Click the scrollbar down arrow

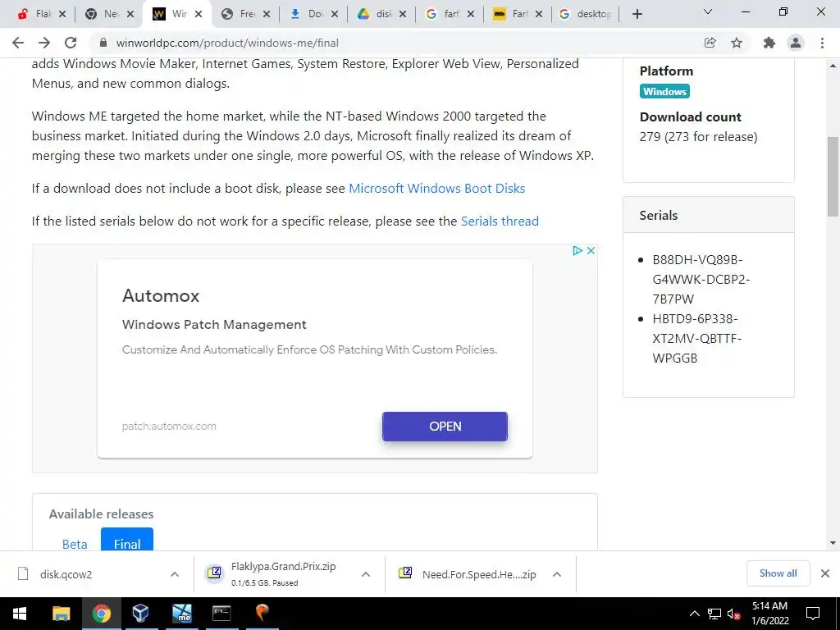pos(833,543)
